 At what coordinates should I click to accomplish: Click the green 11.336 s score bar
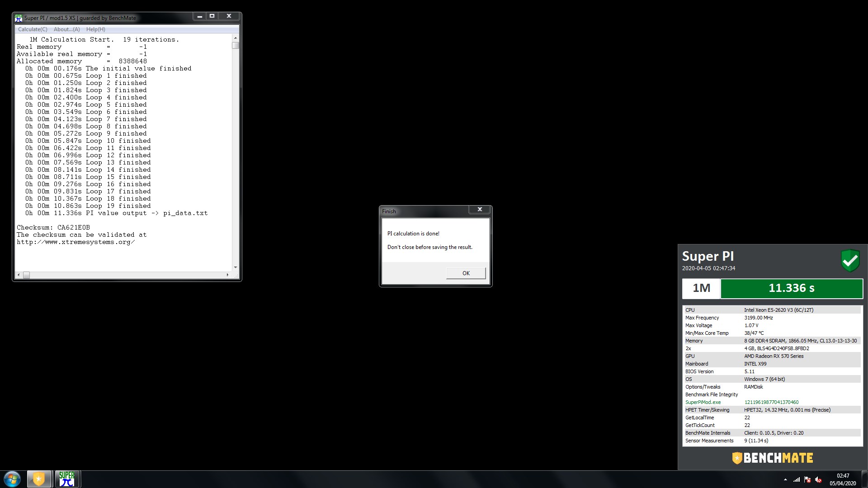click(x=792, y=288)
